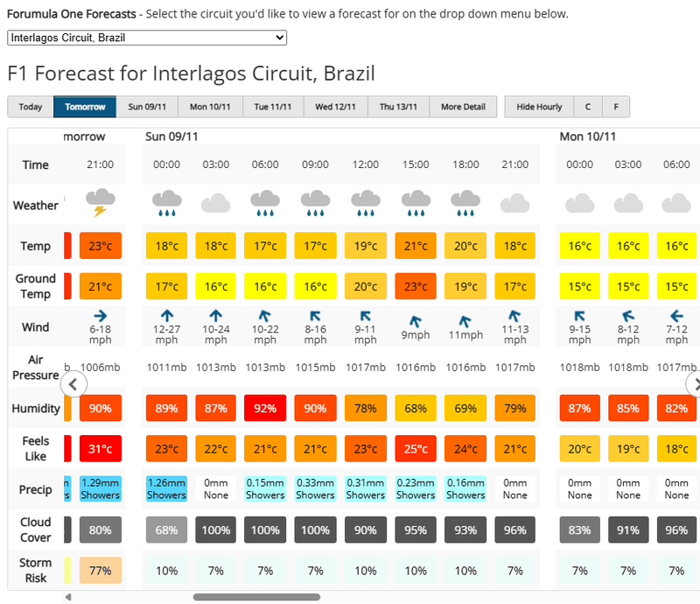The height and width of the screenshot is (604, 700).
Task: Select the Today tab
Action: tap(31, 107)
